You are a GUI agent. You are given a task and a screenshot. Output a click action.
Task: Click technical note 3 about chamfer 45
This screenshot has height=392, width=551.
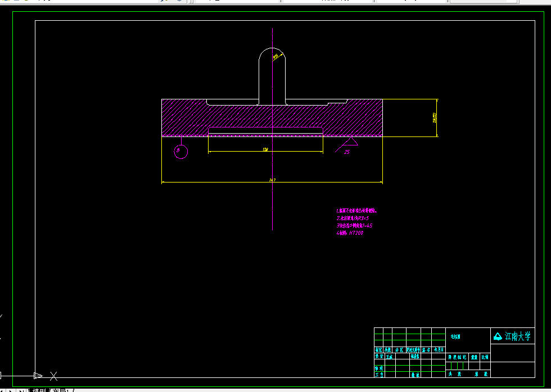(354, 226)
